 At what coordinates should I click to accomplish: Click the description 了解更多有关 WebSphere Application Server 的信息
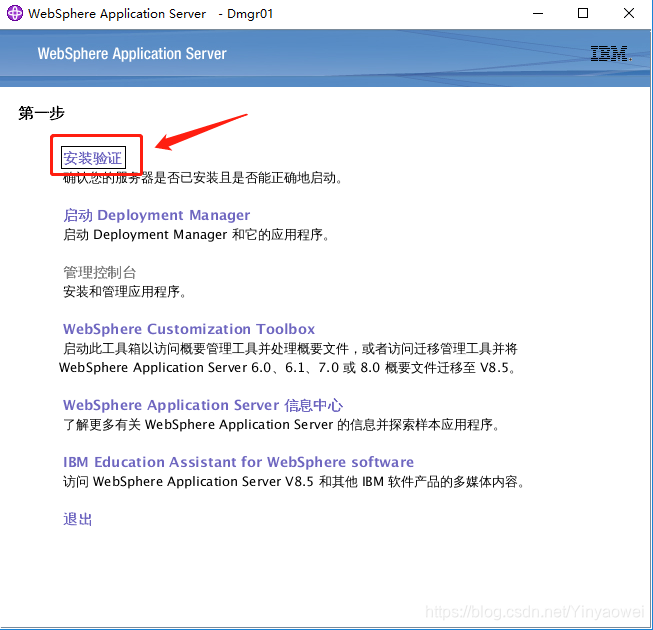tap(282, 424)
